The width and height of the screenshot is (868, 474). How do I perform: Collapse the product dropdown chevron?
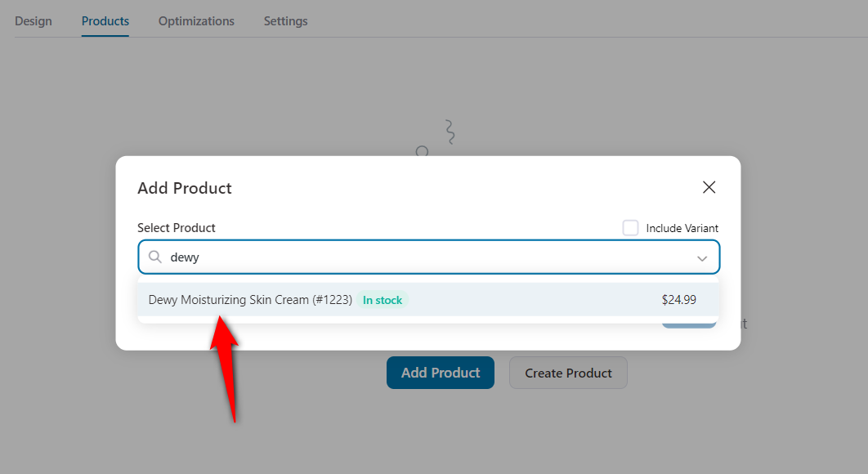(702, 258)
